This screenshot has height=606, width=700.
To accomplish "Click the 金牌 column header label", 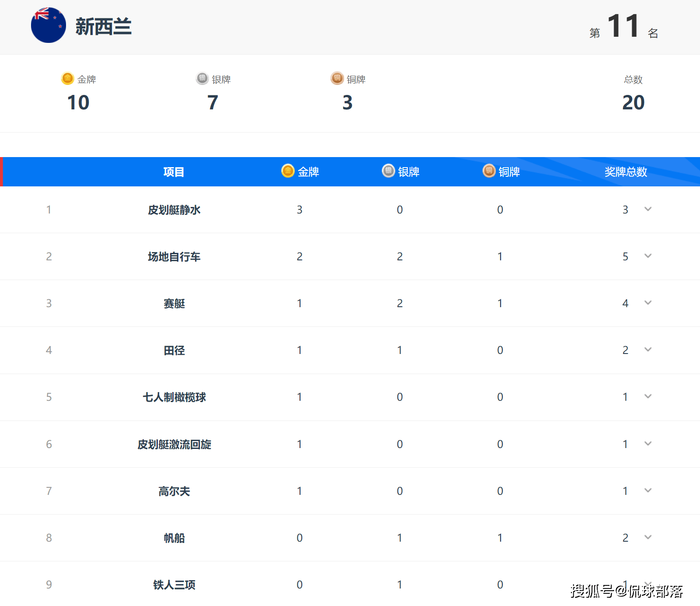I will (x=309, y=172).
